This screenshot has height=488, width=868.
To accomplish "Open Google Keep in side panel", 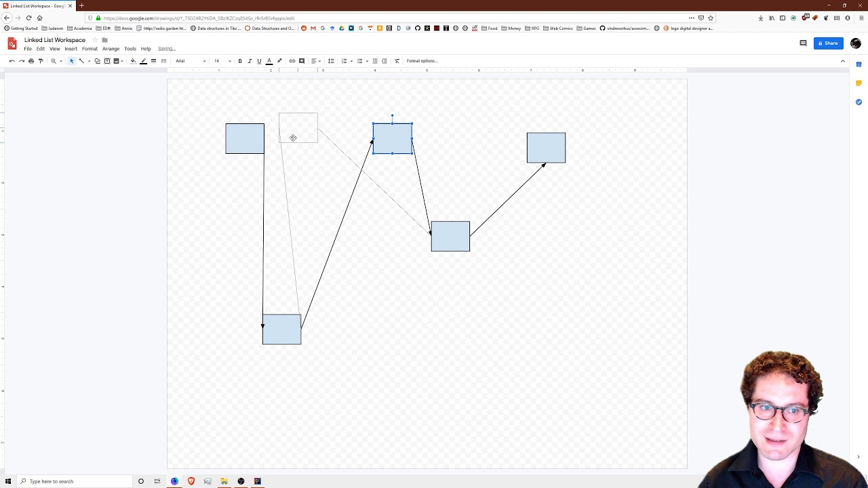I will [x=859, y=83].
